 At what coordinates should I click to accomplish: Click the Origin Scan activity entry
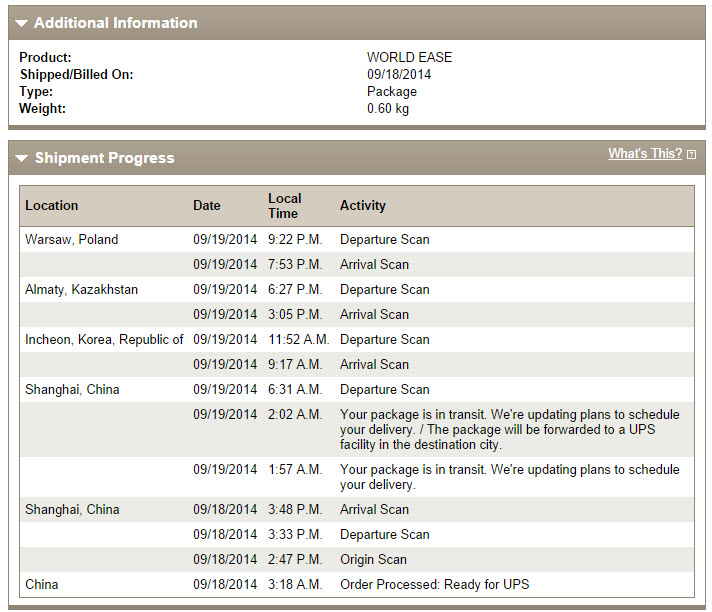point(373,559)
